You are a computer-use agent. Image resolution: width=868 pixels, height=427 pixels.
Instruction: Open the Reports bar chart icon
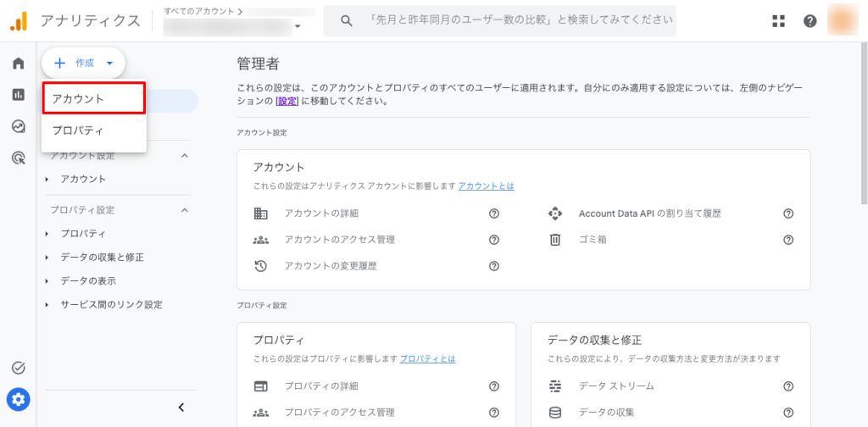[18, 95]
